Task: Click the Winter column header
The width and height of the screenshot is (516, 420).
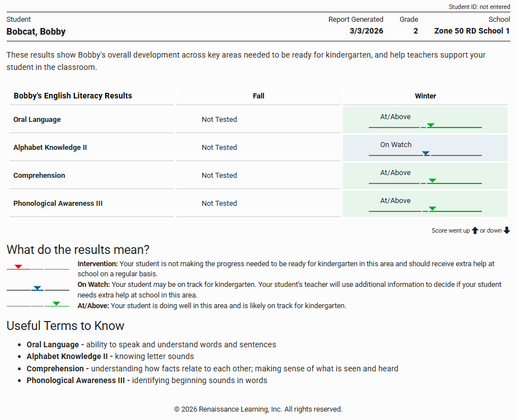Action: coord(425,96)
